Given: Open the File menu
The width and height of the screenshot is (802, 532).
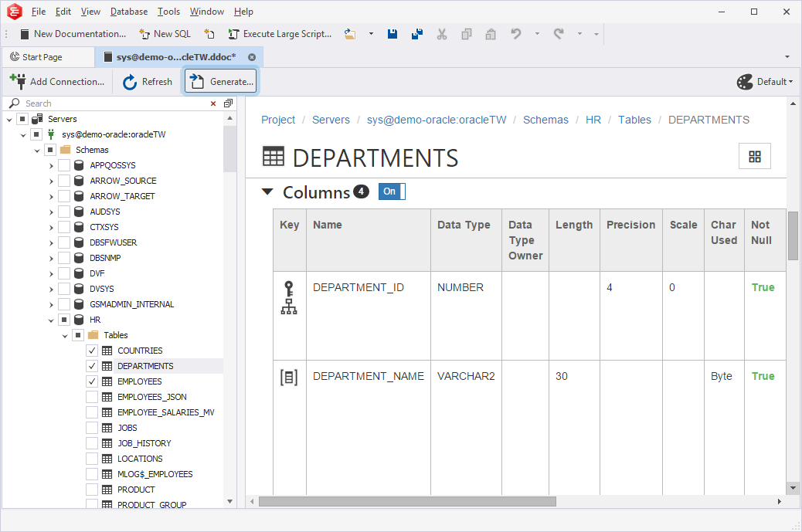Looking at the screenshot, I should click(39, 12).
